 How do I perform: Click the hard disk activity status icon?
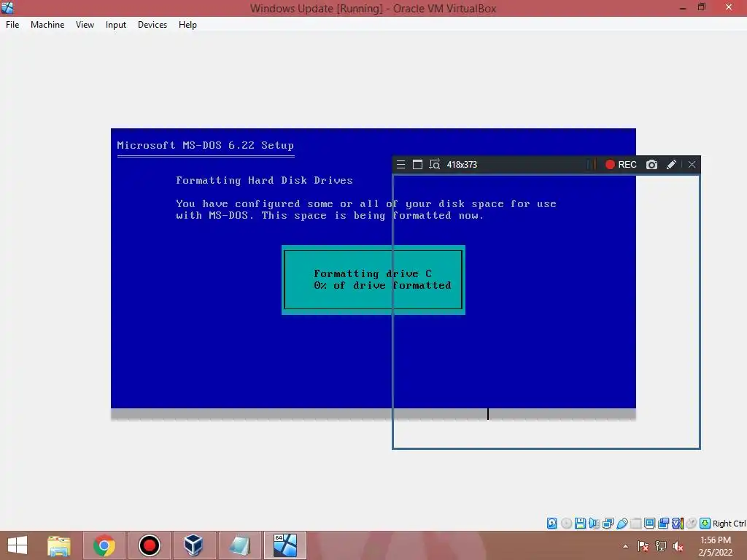[551, 524]
